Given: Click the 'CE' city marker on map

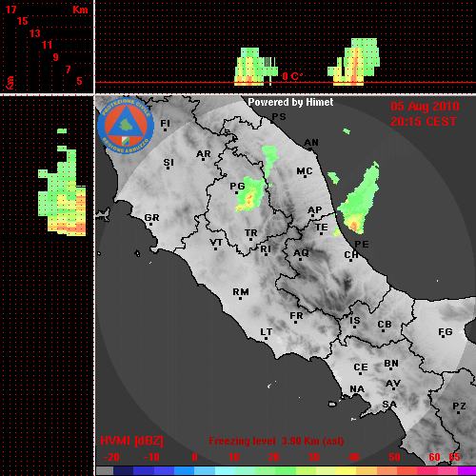Looking at the screenshot, I should point(361,368).
